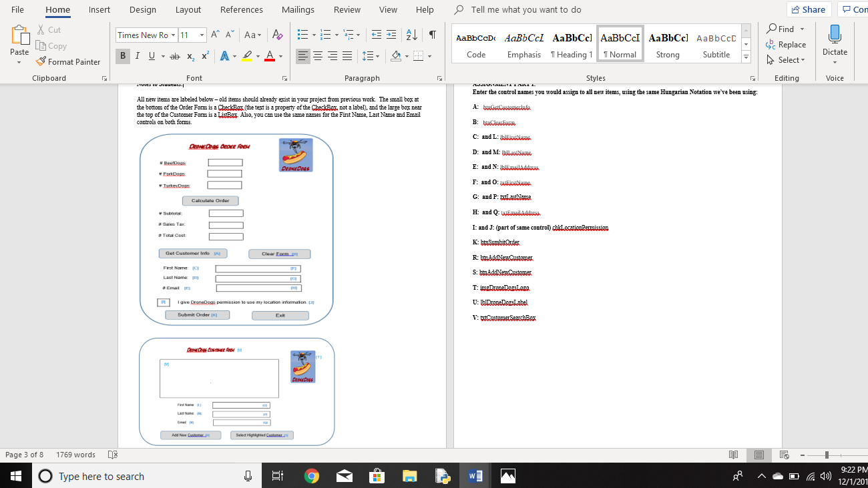
Task: Align text to the left
Action: tap(303, 56)
